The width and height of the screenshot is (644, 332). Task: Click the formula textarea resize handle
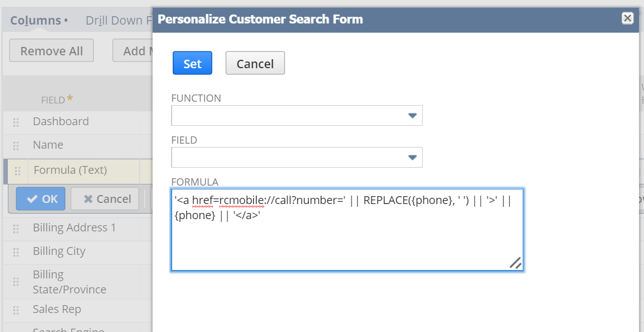tap(515, 263)
